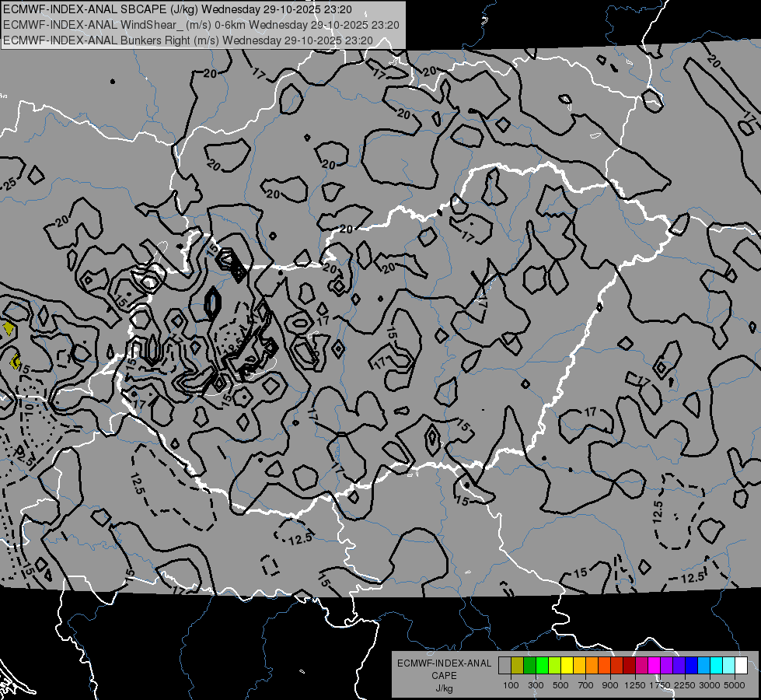Viewport: 761px width, 700px height.
Task: Click the bright magenta legend swatch
Action: pyautogui.click(x=655, y=665)
